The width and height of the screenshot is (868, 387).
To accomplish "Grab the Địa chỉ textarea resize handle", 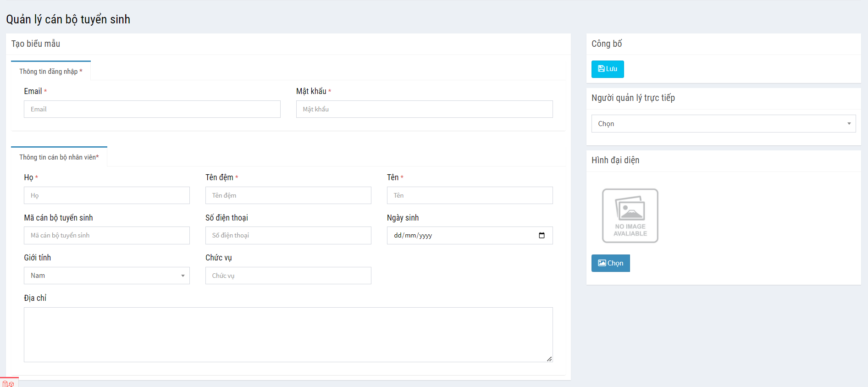I will pos(549,359).
